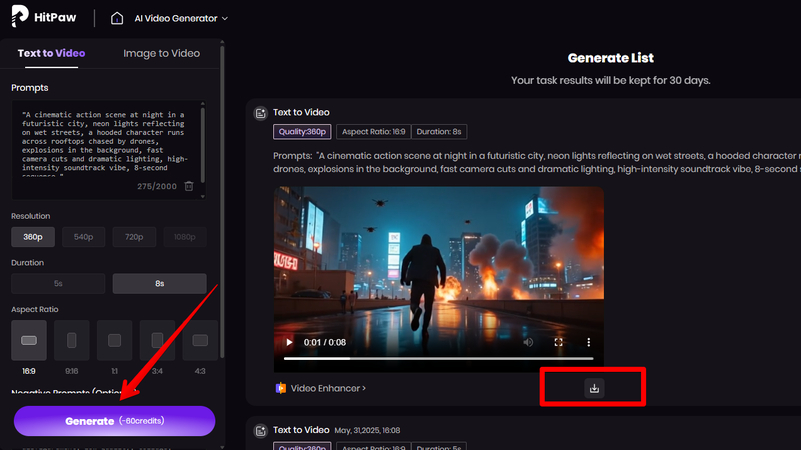The width and height of the screenshot is (801, 450).
Task: Click the May 31, 2025, 16:08 timestamp
Action: [367, 431]
